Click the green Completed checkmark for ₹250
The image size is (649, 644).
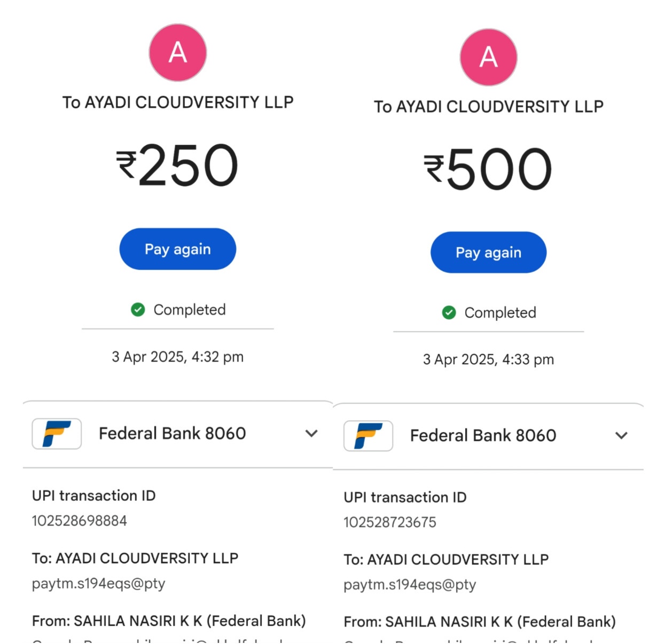[138, 310]
